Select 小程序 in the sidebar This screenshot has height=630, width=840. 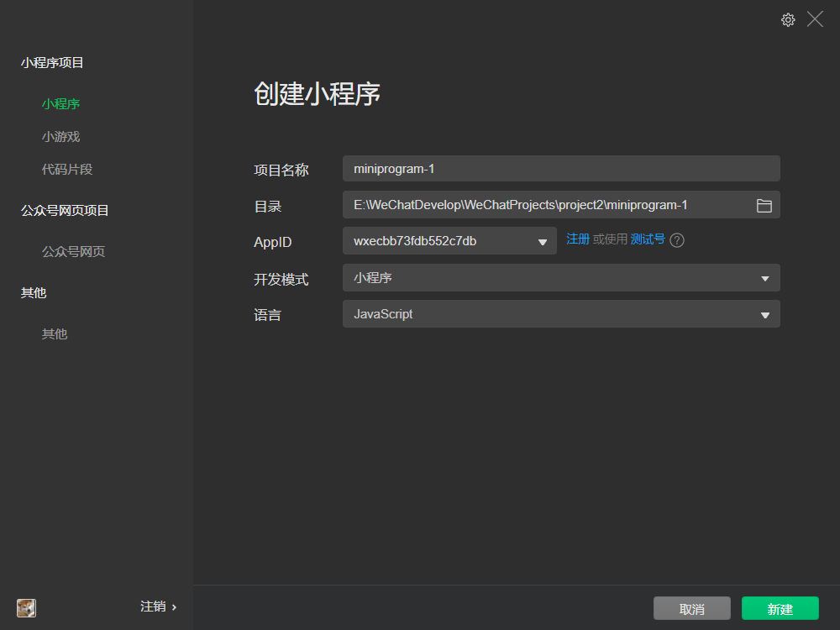[x=61, y=104]
